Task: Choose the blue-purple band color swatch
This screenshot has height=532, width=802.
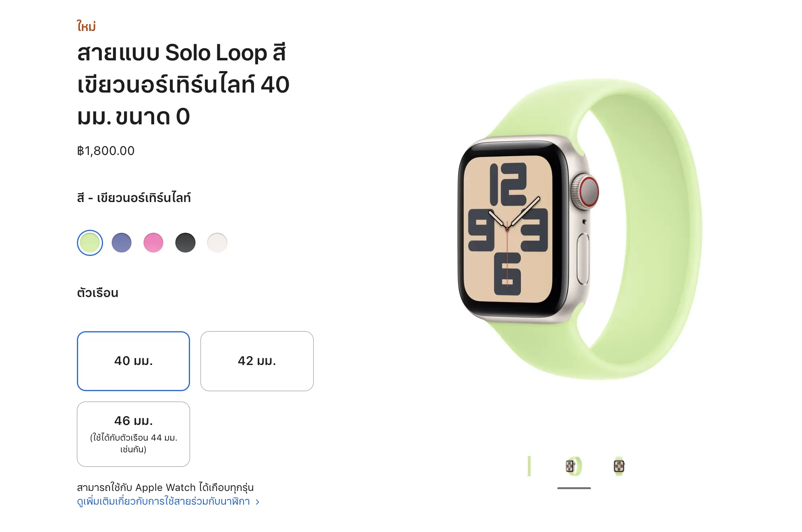Action: [122, 243]
